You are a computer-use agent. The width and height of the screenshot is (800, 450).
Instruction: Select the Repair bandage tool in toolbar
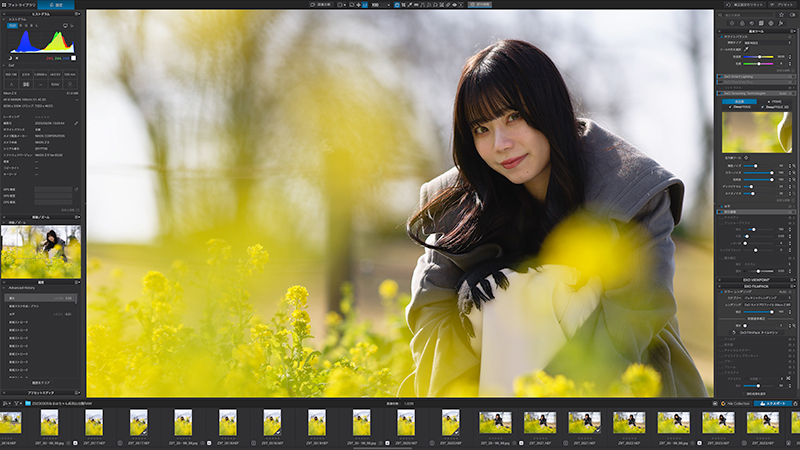click(447, 5)
